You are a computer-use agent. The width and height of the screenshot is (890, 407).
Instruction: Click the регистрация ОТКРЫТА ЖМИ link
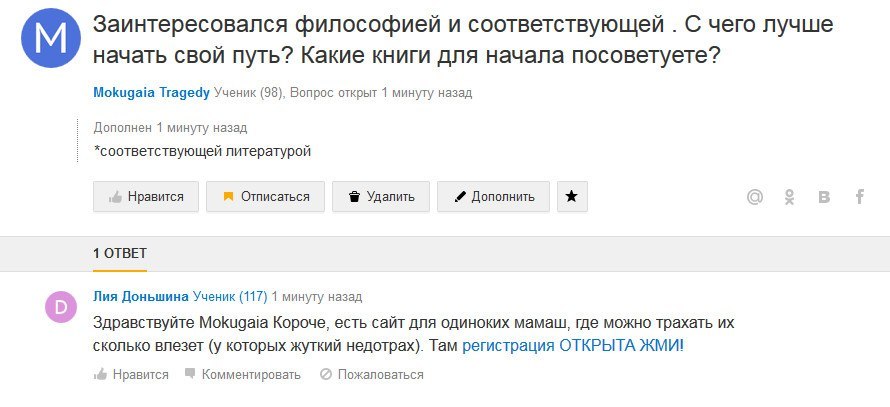coord(573,346)
